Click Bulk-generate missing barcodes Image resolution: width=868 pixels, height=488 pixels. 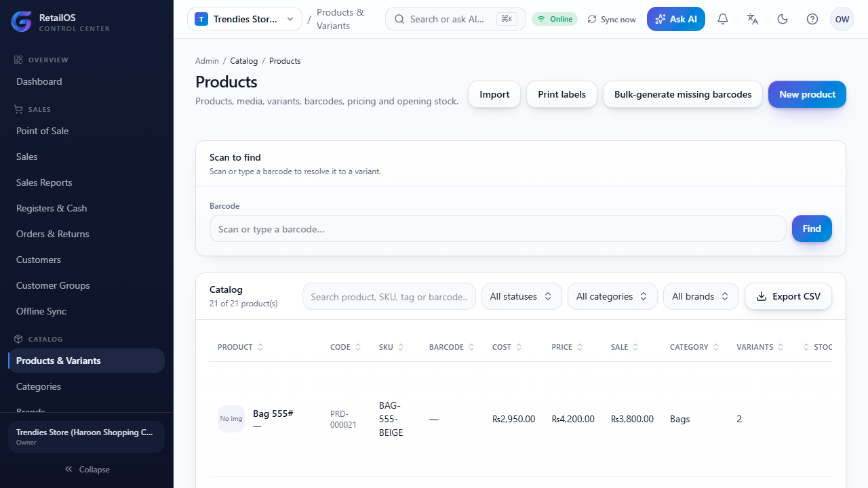pos(683,94)
